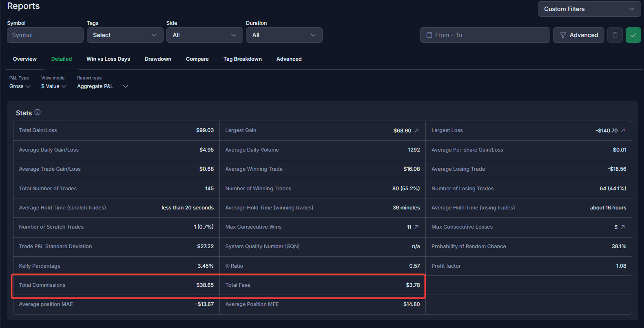The width and height of the screenshot is (644, 328).
Task: Open the Win vs Loss Days tab
Action: pos(108,59)
